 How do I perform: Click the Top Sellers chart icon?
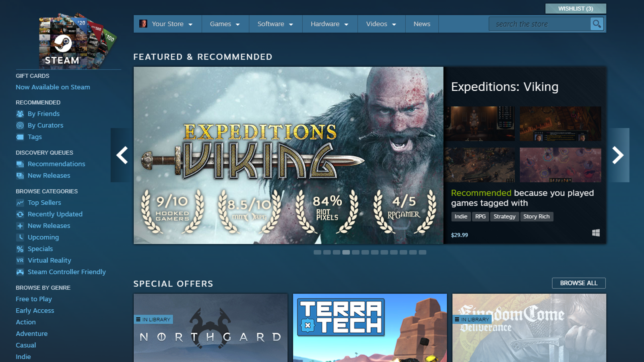tap(20, 203)
